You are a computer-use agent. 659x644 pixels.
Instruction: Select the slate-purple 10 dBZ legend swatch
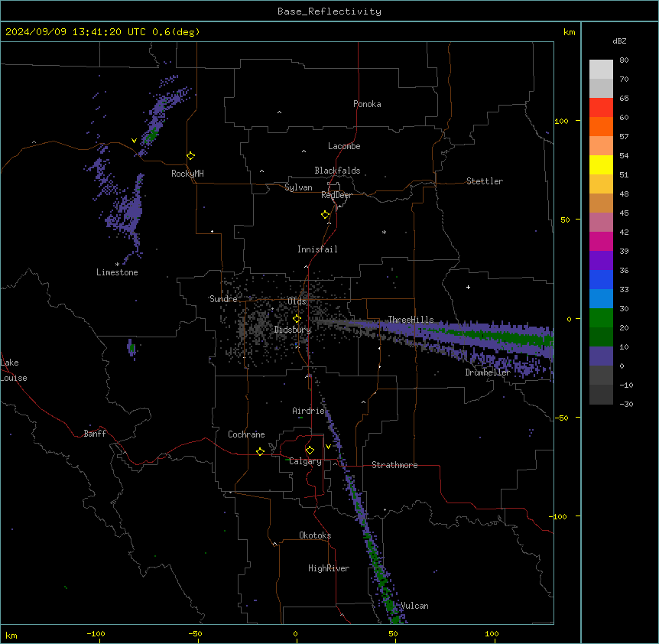601,356
